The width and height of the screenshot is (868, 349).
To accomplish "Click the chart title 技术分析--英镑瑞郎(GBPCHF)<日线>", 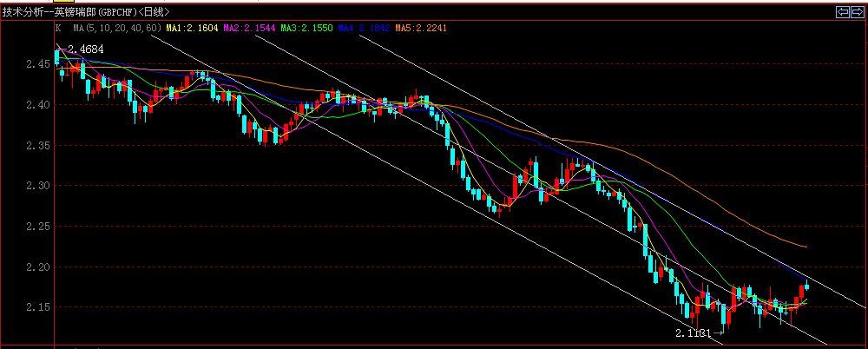I will tap(86, 12).
